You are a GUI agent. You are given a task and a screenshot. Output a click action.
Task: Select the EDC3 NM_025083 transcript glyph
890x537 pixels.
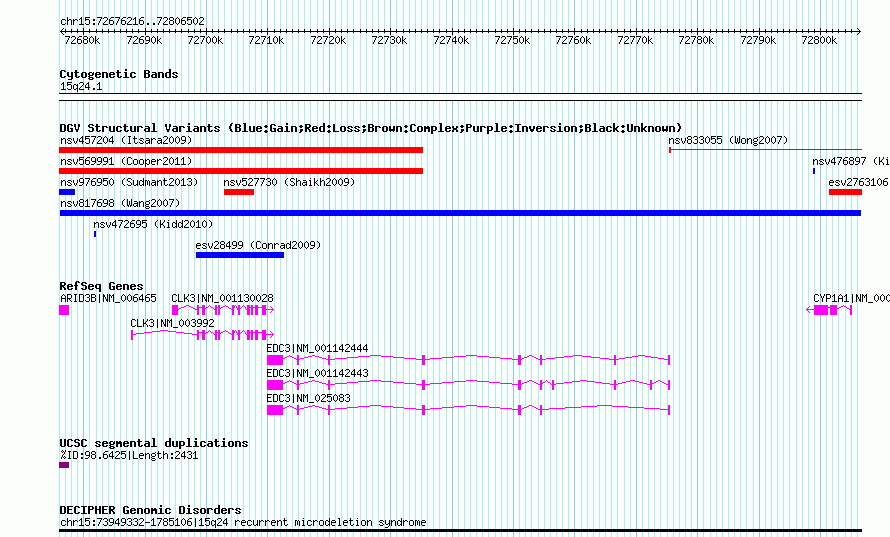click(x=469, y=410)
